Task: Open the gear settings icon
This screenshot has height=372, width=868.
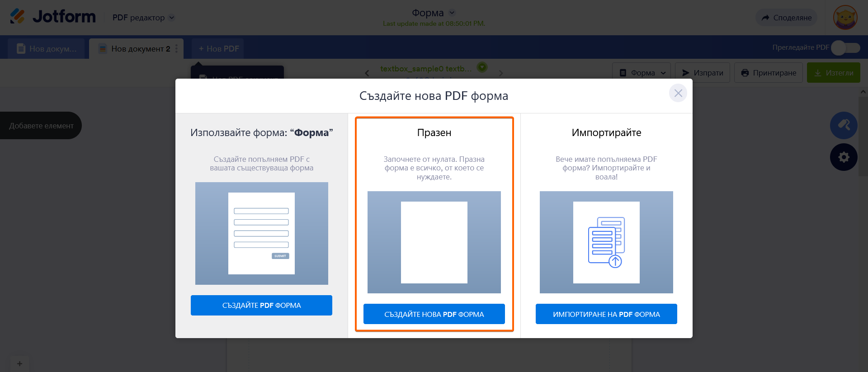Action: point(844,157)
